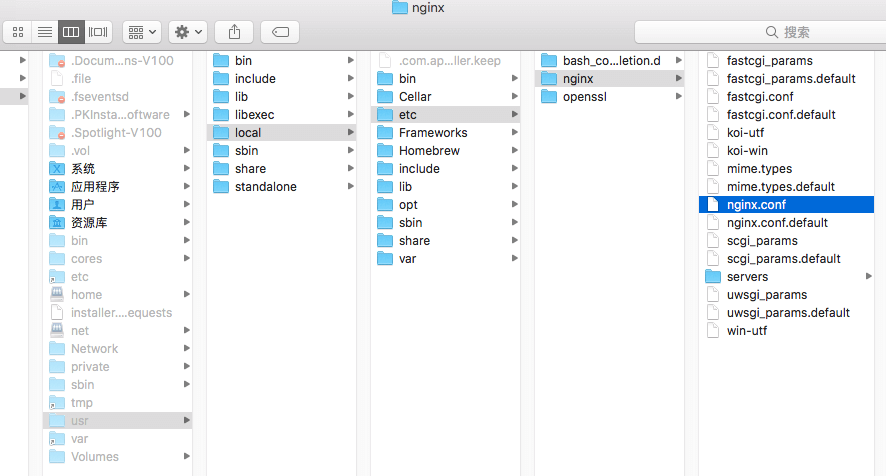
Task: Open the Homebrew folder icon
Action: click(385, 151)
